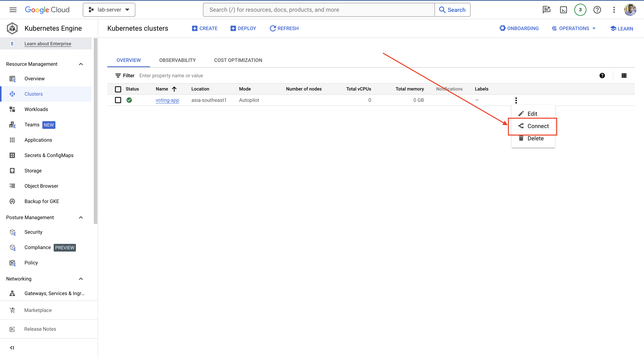Screen dimensions: 644x357
Task: Toggle the voting-app cluster checkbox
Action: click(x=118, y=100)
